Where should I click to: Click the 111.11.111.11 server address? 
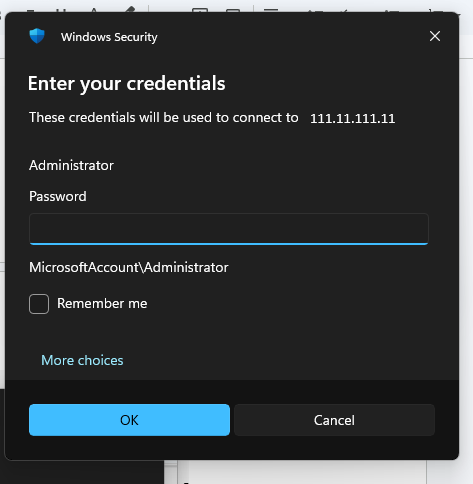pos(353,119)
